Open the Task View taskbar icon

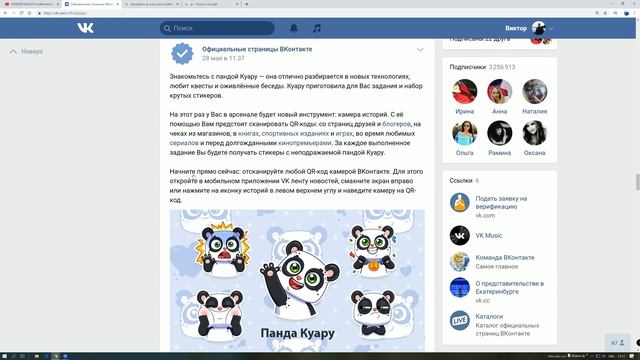pos(22,356)
